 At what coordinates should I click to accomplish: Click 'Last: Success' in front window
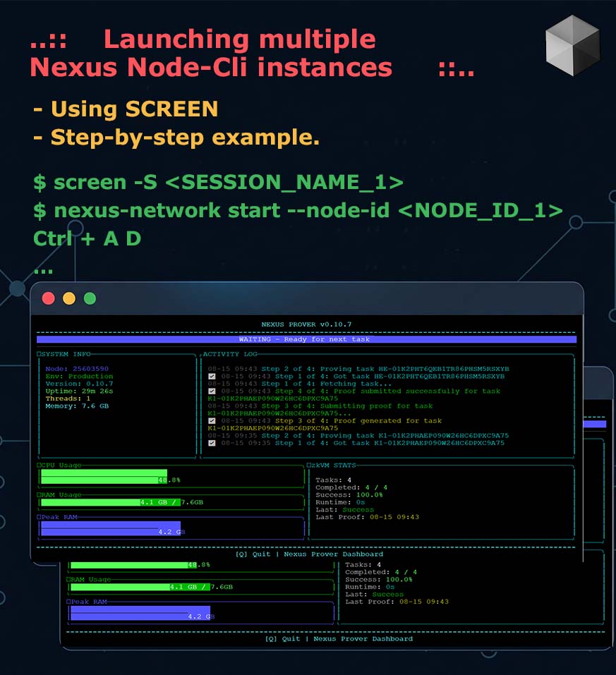(x=344, y=510)
